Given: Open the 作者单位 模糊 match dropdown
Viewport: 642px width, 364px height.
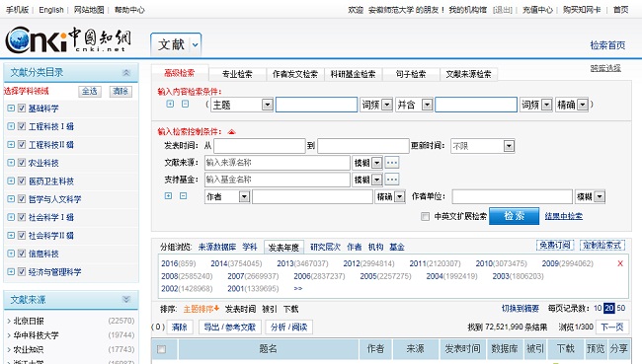Looking at the screenshot, I should pyautogui.click(x=590, y=196).
